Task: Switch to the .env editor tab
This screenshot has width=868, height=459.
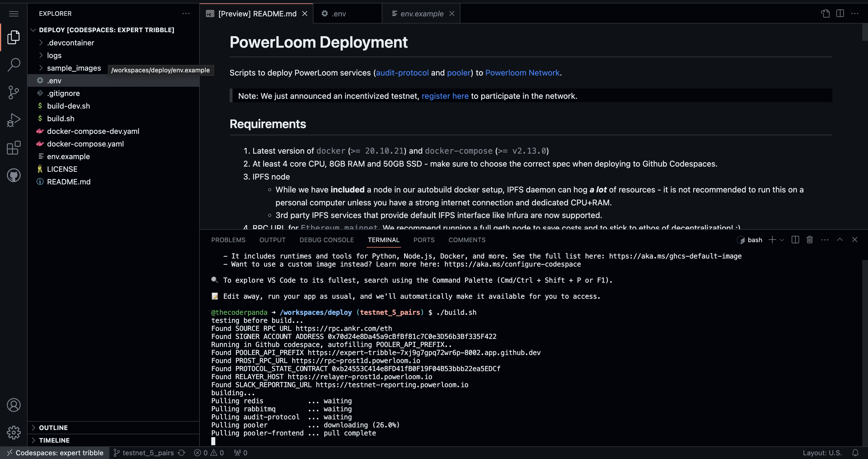Action: point(339,14)
